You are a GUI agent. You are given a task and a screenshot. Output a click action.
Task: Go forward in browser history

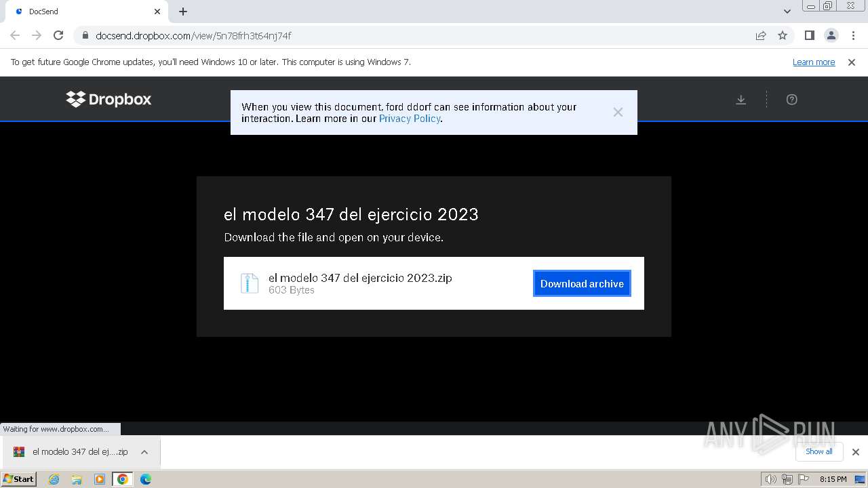pos(37,35)
